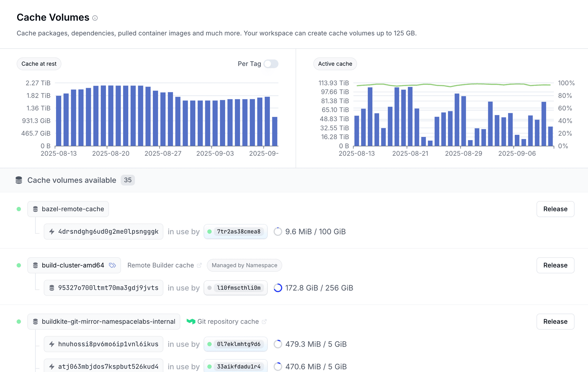Screen dimensions: 588x372
Task: Click the database stack icon by Cache volumes available
Action: pyautogui.click(x=19, y=180)
